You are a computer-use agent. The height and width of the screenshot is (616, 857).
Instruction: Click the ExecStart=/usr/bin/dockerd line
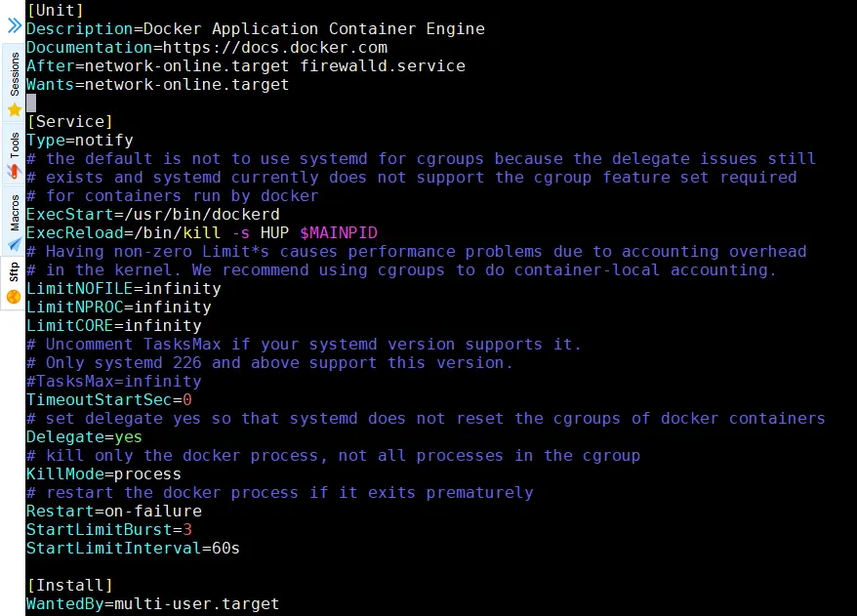click(x=153, y=214)
